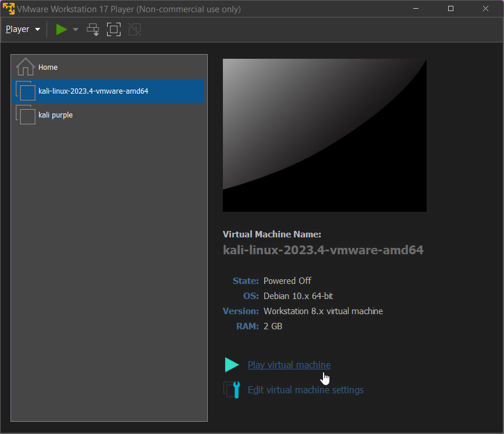
Task: Click Send Ctrl+Alt+Del toolbar icon
Action: click(x=93, y=29)
